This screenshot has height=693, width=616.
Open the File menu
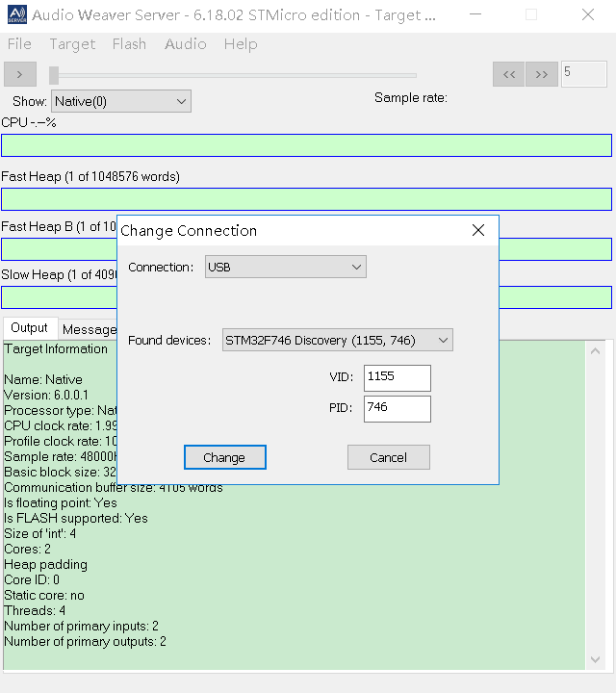[19, 43]
